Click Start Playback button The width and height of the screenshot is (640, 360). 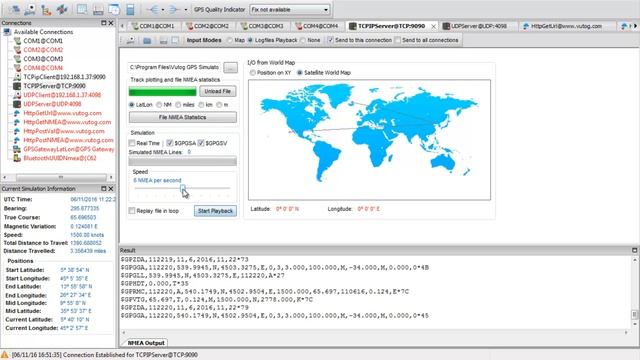pos(215,211)
